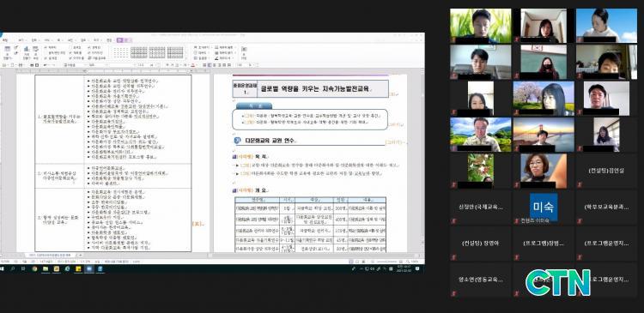
Task: Select the 미숙 participant tile
Action: (544, 208)
